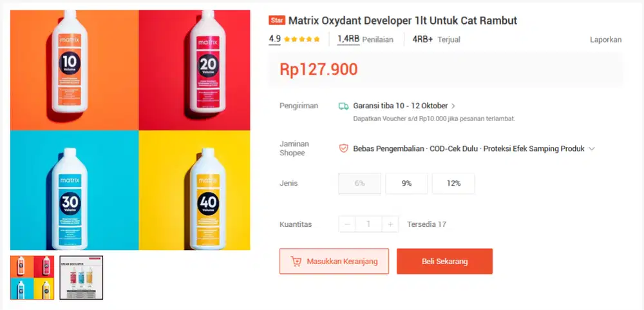The width and height of the screenshot is (644, 310).
Task: Click the Shopee guarantee shield icon
Action: 343,148
